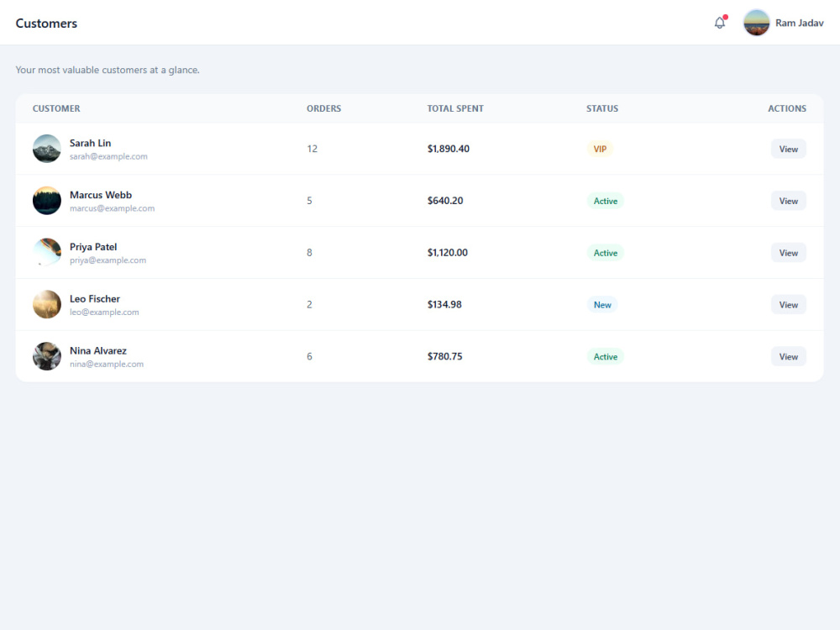840x630 pixels.
Task: Click Leo Fischer's order count 2
Action: tap(309, 305)
